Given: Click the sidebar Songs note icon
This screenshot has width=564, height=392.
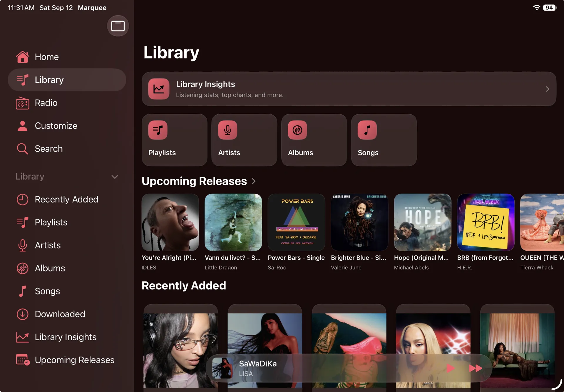Looking at the screenshot, I should tap(22, 291).
